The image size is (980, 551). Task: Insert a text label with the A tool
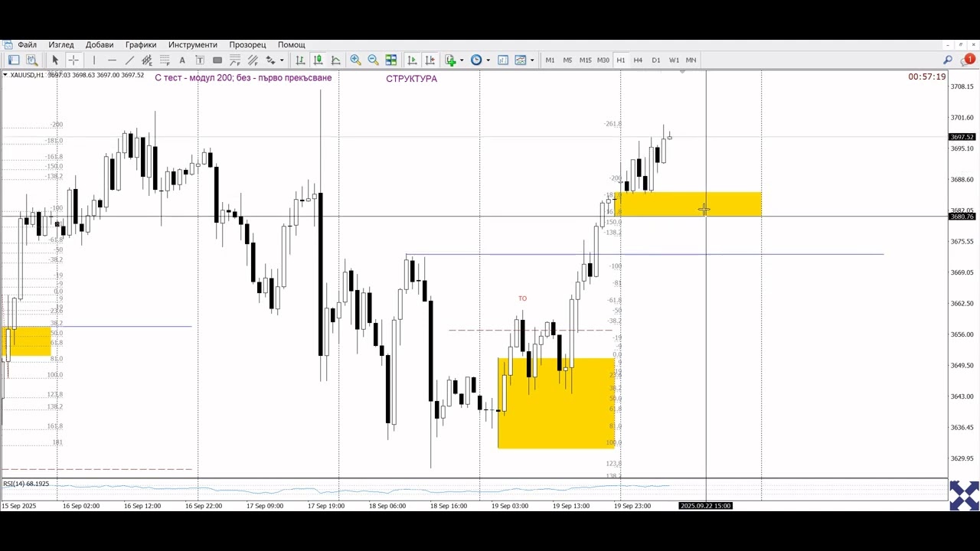point(182,60)
